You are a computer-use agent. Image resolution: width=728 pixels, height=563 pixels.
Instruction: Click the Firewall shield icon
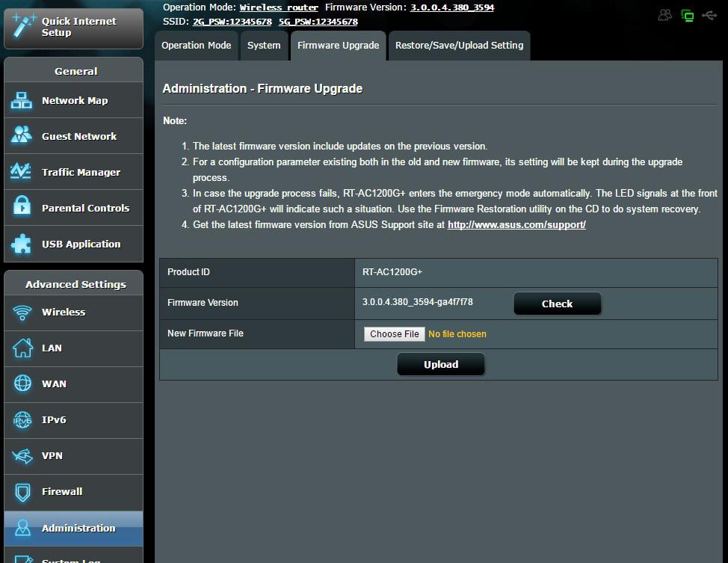[x=22, y=492]
